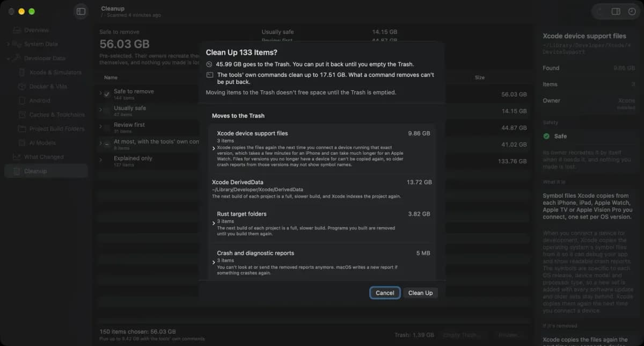The height and width of the screenshot is (346, 644).
Task: Expand the Explained only row chevron
Action: 100,161
